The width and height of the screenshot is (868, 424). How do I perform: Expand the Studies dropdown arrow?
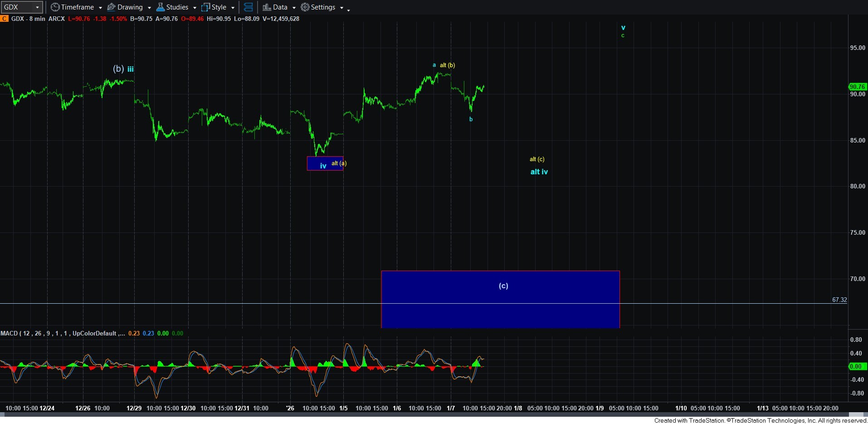195,8
